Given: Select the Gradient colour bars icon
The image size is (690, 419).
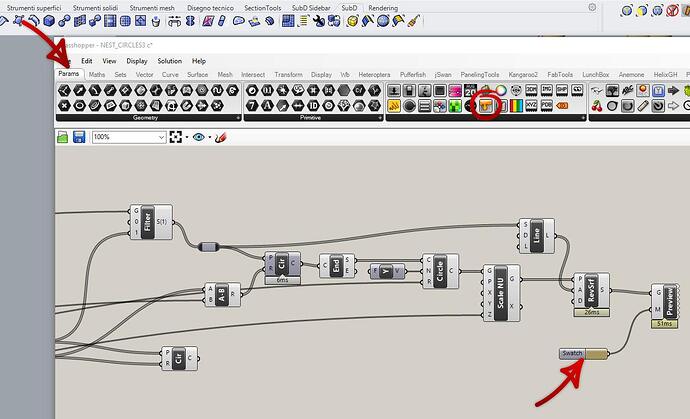Looking at the screenshot, I should tap(516, 106).
